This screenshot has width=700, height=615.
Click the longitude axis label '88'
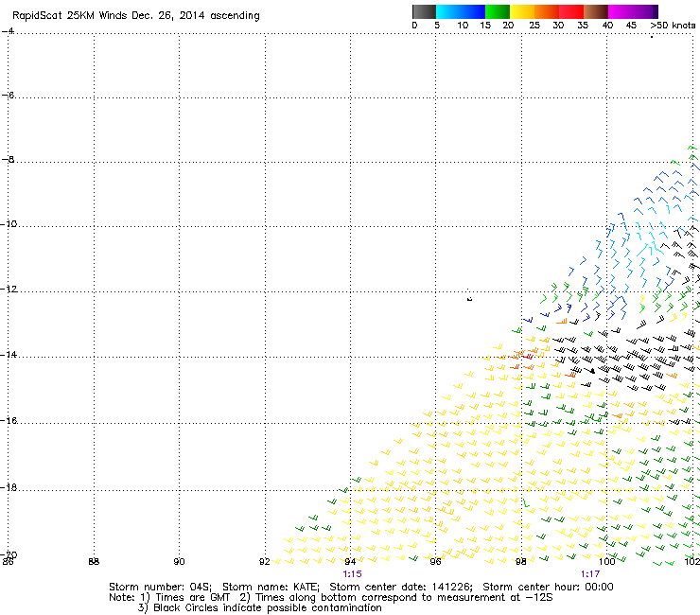point(94,561)
